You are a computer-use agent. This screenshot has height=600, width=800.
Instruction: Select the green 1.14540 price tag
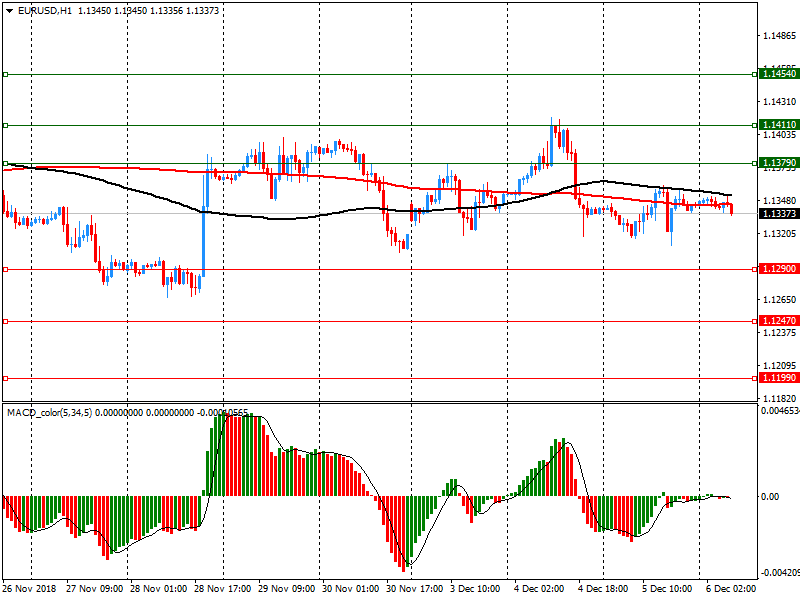tap(778, 74)
